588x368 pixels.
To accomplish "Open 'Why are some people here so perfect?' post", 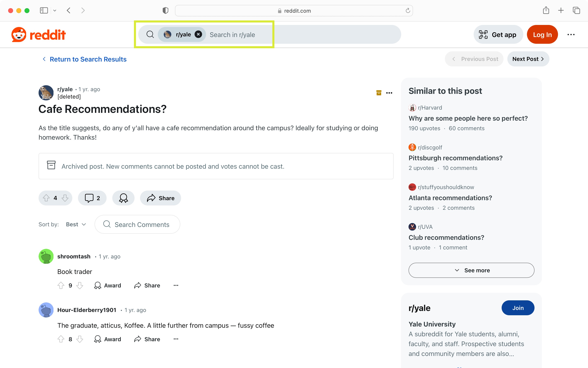I will (468, 118).
